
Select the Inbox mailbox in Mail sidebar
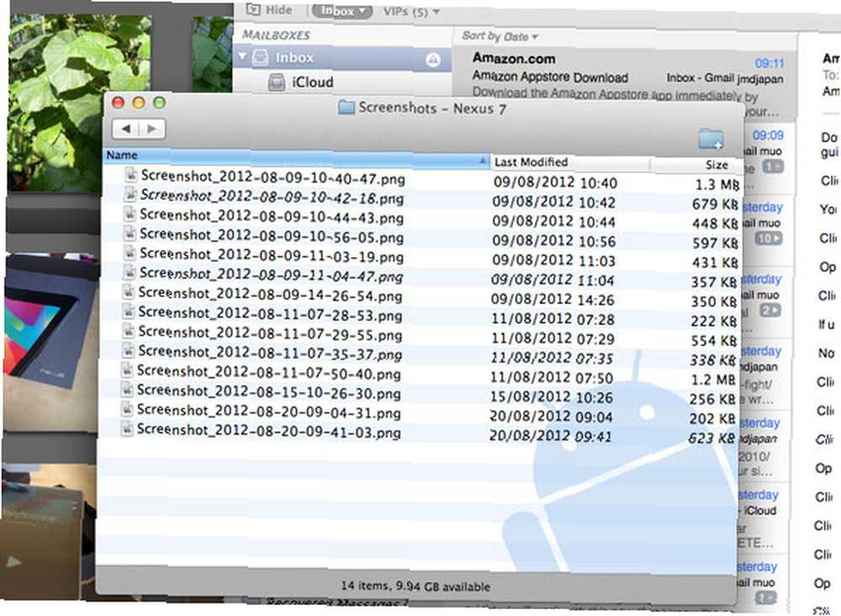click(x=341, y=59)
